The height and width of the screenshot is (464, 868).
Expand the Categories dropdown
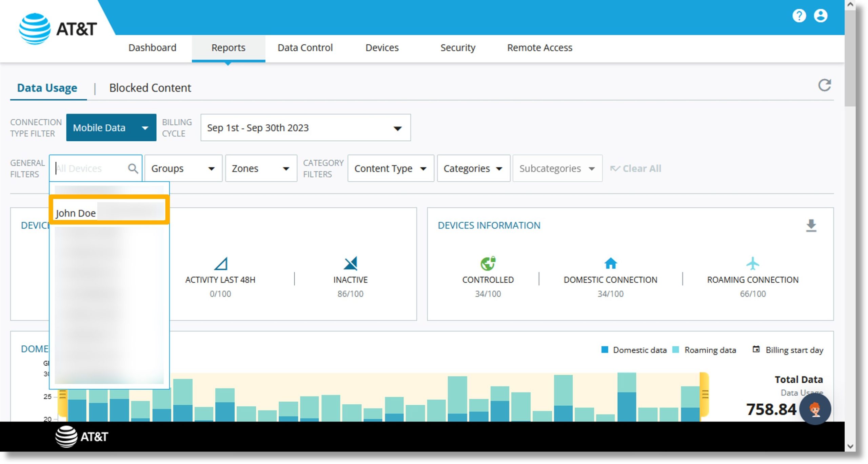click(x=473, y=168)
